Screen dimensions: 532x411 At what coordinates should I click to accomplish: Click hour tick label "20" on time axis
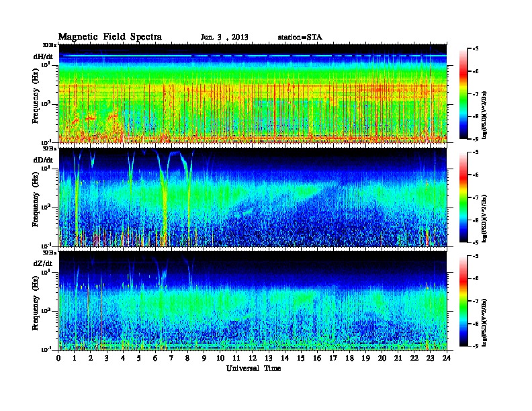pos(382,358)
